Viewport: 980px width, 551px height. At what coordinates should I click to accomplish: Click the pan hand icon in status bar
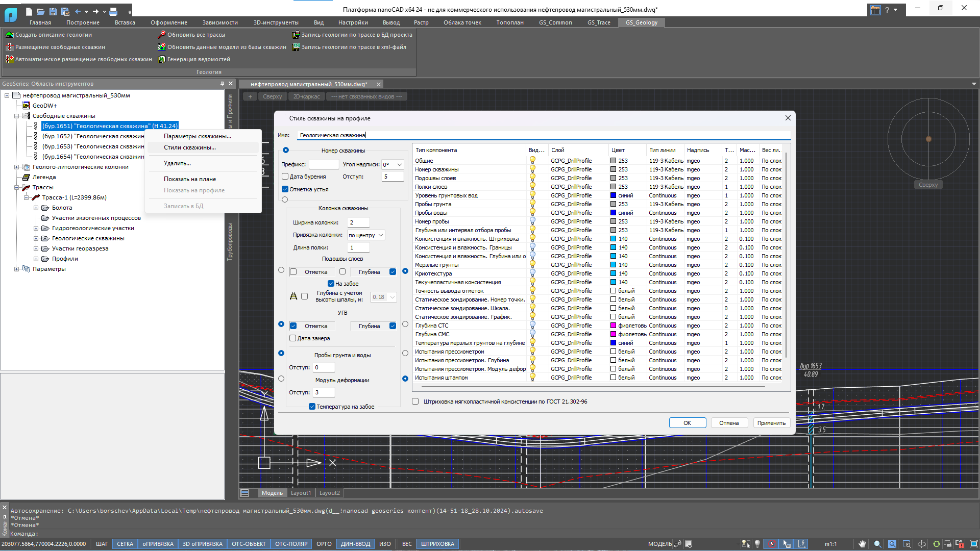862,544
